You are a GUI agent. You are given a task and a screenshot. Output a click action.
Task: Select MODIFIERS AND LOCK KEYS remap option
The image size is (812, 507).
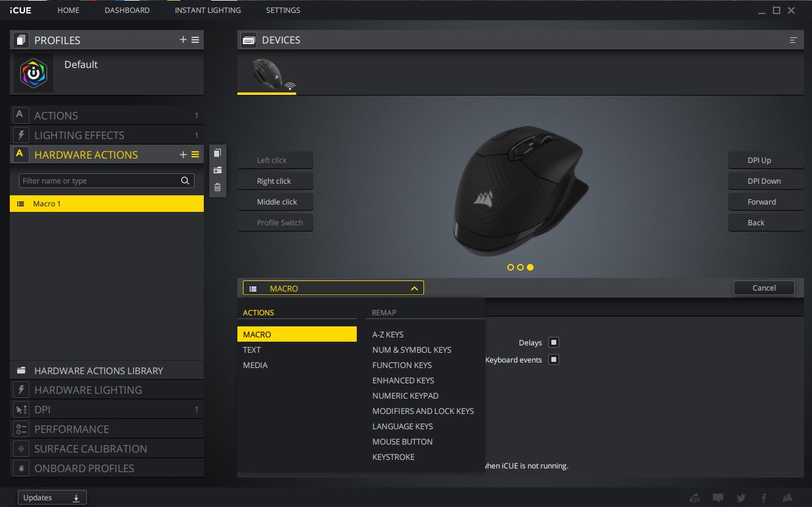coord(423,411)
